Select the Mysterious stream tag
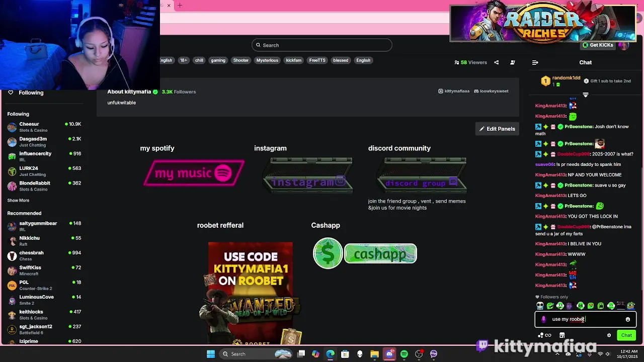644x362 pixels. click(267, 60)
